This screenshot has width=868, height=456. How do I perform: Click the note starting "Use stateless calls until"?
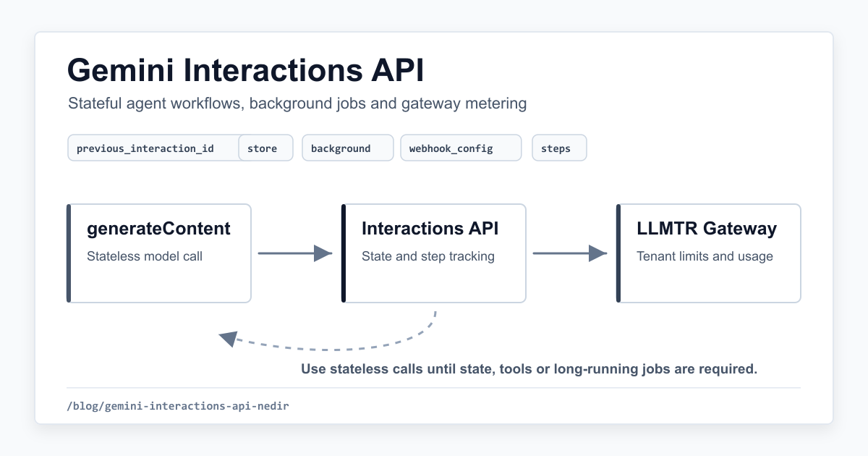point(529,369)
